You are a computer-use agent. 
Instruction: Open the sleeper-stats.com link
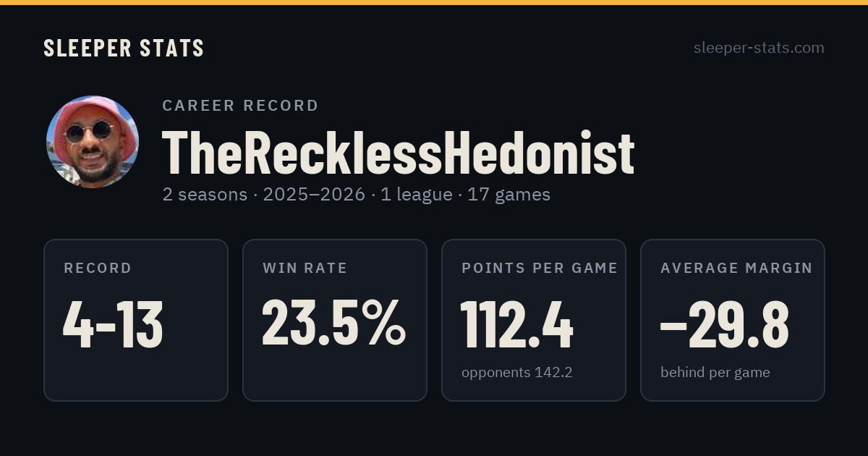pos(759,48)
